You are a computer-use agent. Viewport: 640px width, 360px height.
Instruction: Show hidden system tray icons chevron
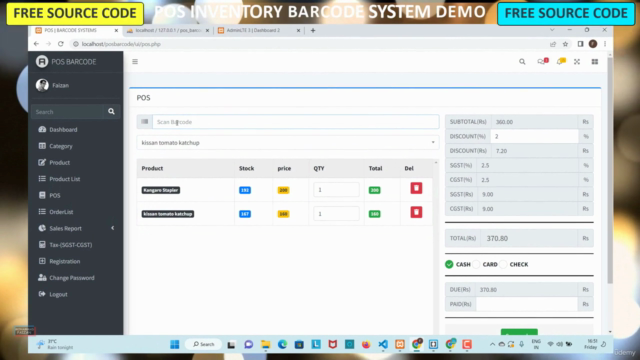tap(492, 344)
